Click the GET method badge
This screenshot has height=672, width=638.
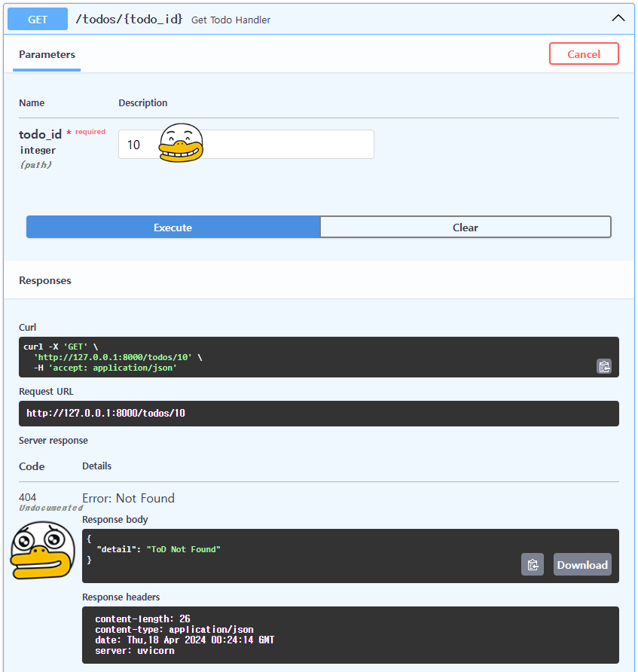38,20
